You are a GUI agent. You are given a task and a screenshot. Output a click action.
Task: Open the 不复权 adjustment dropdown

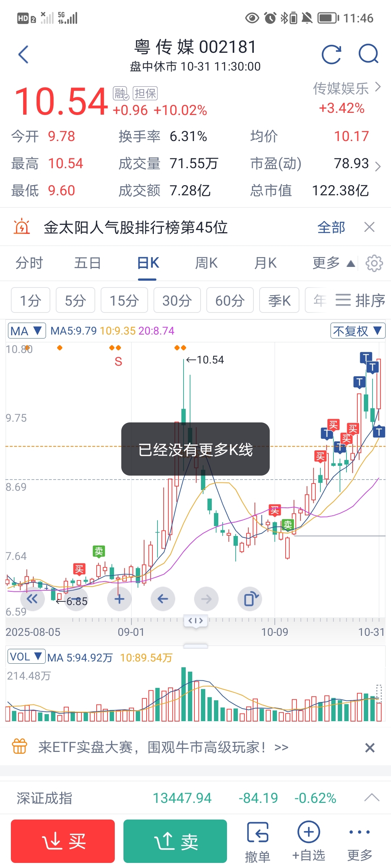coord(357,331)
